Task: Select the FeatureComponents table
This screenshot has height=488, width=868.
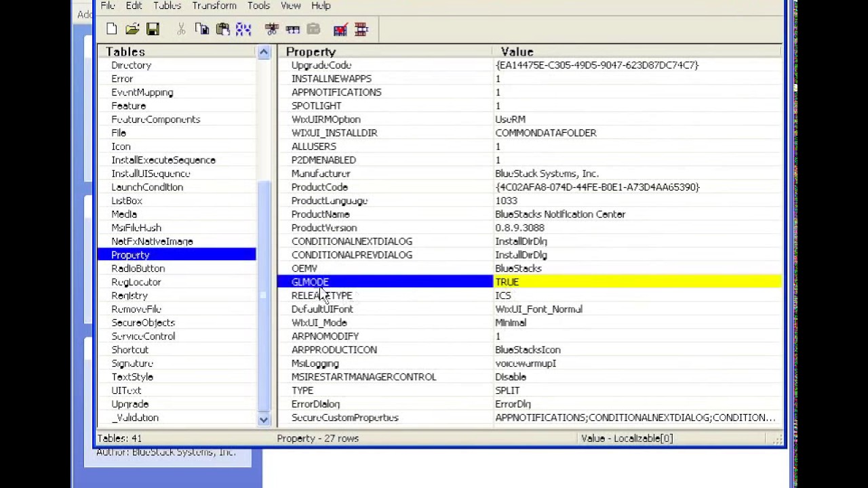Action: pyautogui.click(x=155, y=119)
